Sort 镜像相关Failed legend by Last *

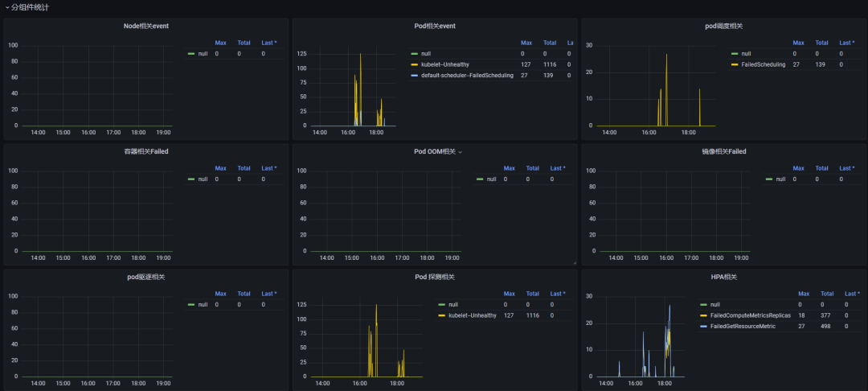tap(847, 168)
